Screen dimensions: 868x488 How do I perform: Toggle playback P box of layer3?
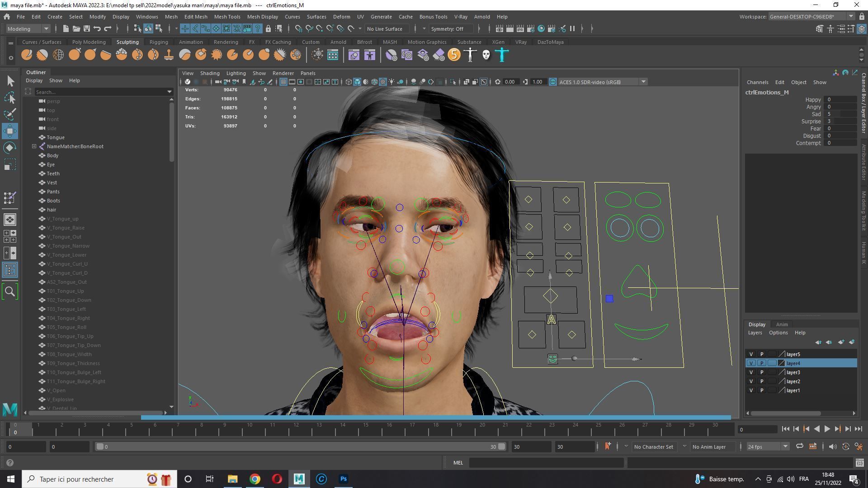click(x=762, y=372)
